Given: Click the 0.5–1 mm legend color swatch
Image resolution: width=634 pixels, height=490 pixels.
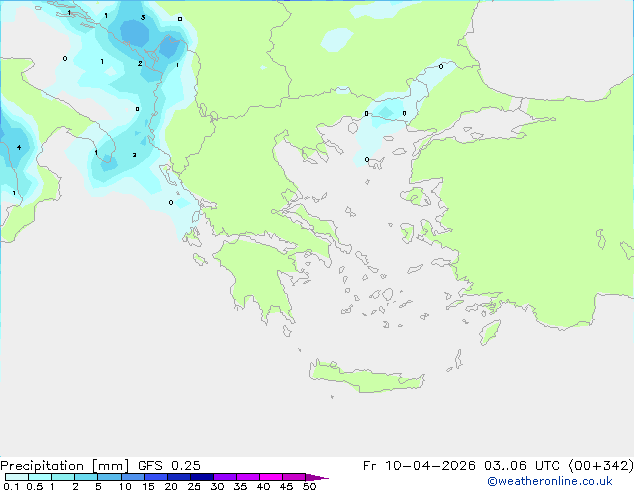Looking at the screenshot, I should click(x=40, y=477).
